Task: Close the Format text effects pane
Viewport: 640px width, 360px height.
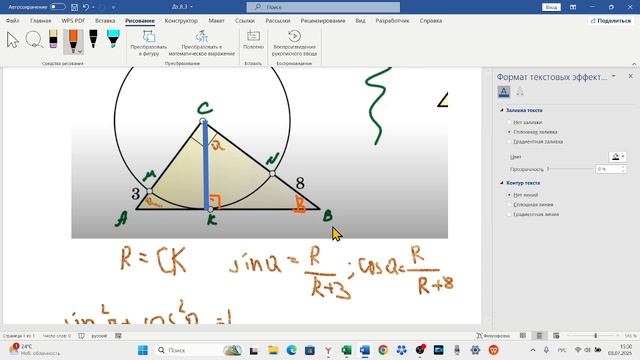Action: pyautogui.click(x=631, y=76)
